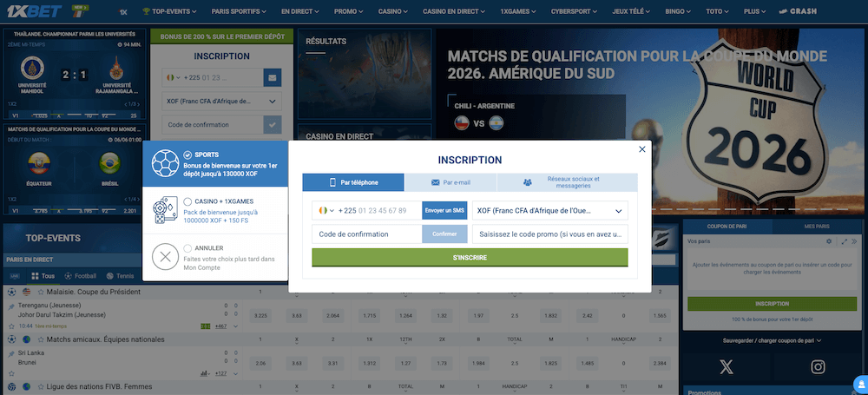Open the live chat support bubble
The width and height of the screenshot is (868, 395).
pos(861,384)
